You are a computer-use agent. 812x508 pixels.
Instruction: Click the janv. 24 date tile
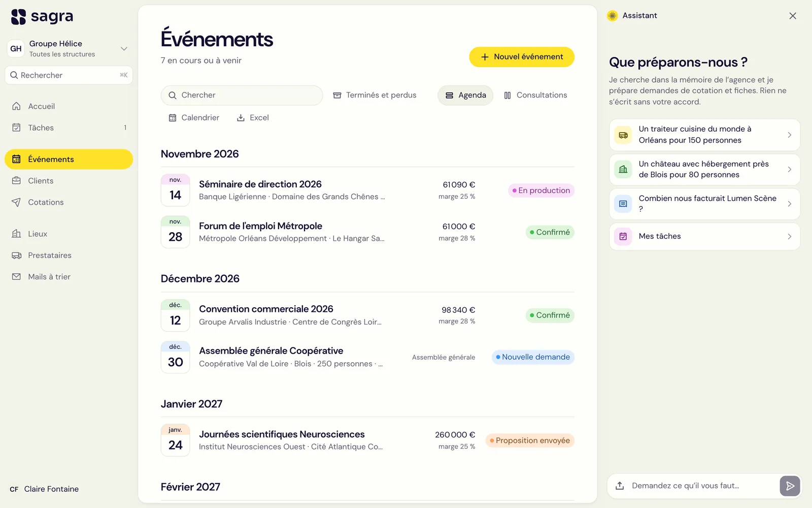pos(176,440)
